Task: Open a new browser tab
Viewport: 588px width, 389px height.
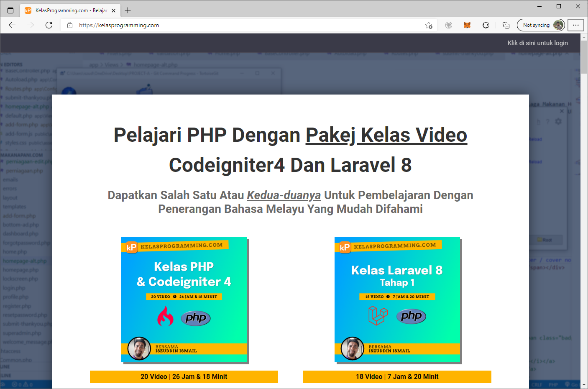Action: tap(128, 10)
